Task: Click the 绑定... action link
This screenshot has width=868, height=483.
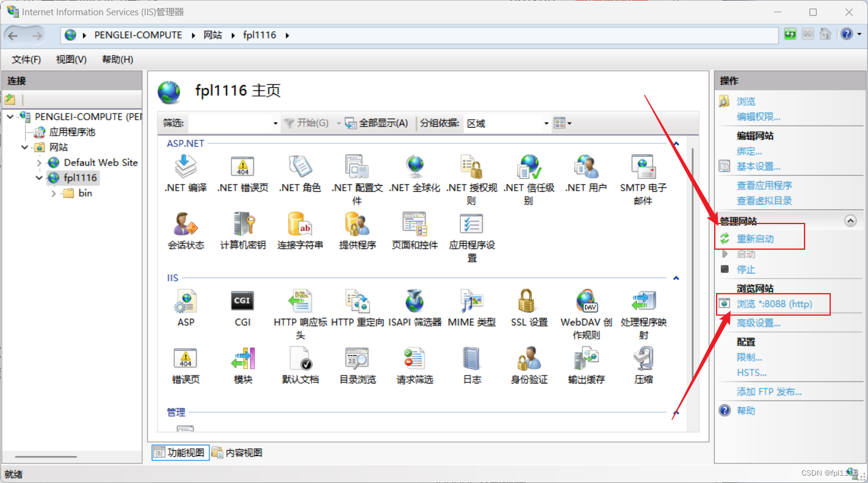Action: pos(749,151)
